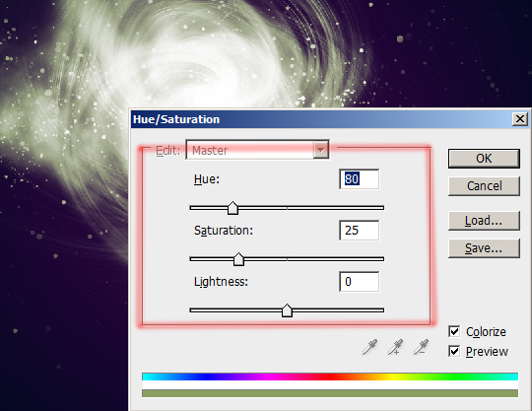Open the Load... preset dialog

point(484,221)
